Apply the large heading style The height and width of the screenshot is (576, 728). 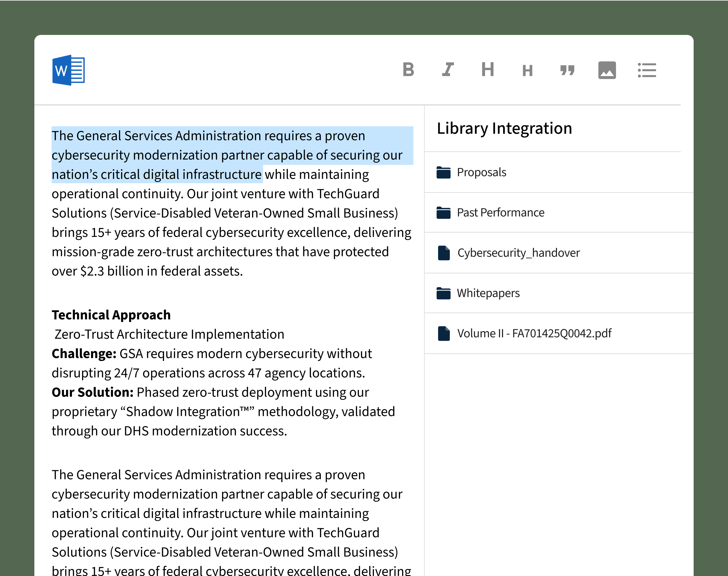(x=488, y=70)
